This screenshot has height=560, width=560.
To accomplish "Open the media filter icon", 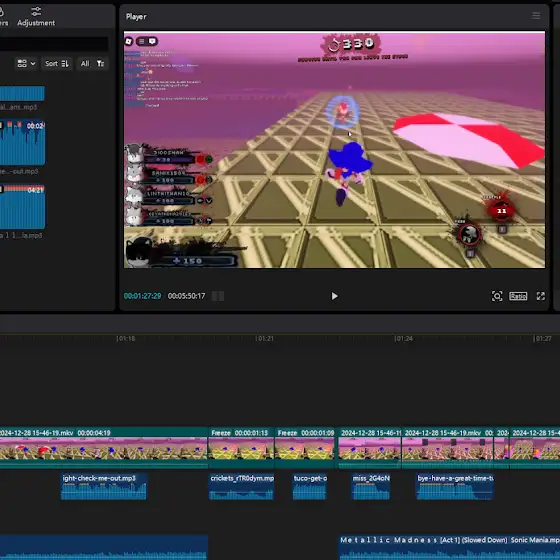I will [x=100, y=64].
